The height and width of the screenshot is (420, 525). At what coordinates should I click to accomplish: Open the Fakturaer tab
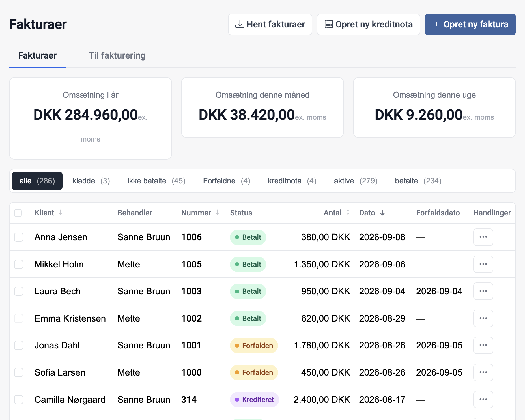37,55
